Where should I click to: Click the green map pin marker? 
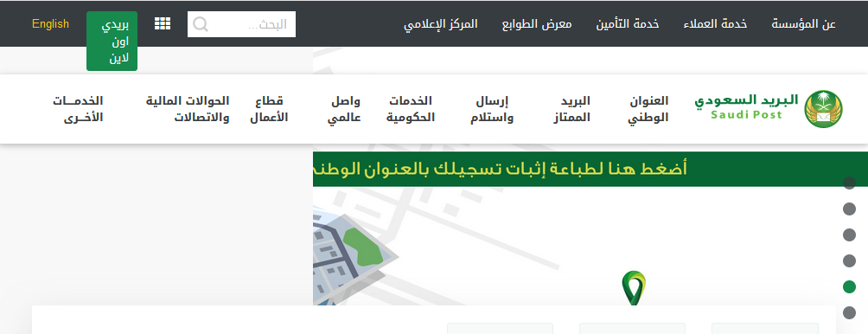pos(634,288)
